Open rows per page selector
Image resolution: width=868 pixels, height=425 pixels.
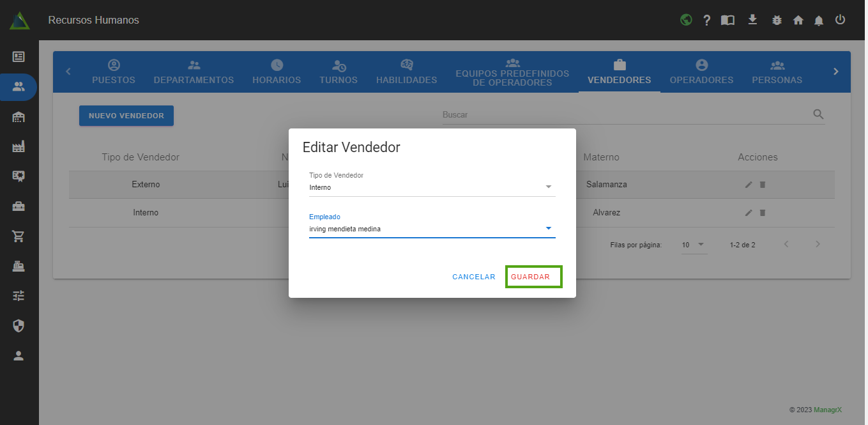pos(694,245)
